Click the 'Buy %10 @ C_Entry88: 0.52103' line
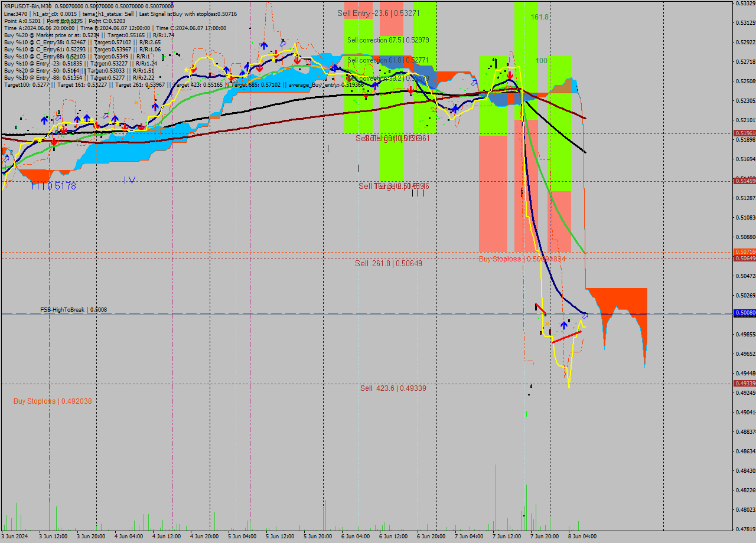Viewport: 756px width, 543px height. 77,56
